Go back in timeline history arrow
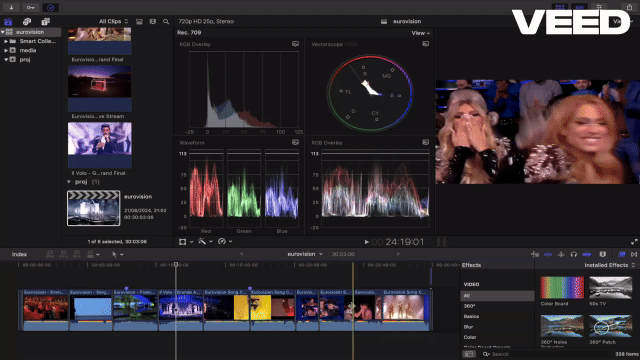The height and width of the screenshot is (360, 640). point(241,254)
